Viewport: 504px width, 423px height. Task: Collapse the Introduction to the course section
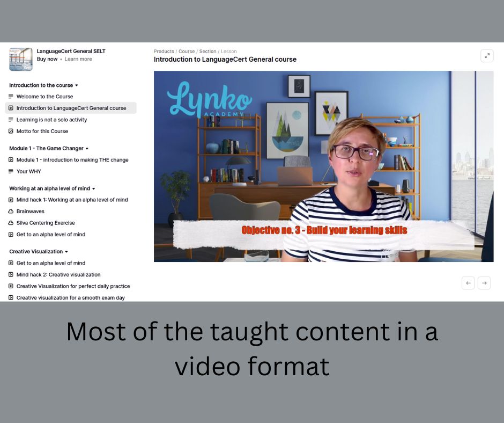[x=77, y=85]
